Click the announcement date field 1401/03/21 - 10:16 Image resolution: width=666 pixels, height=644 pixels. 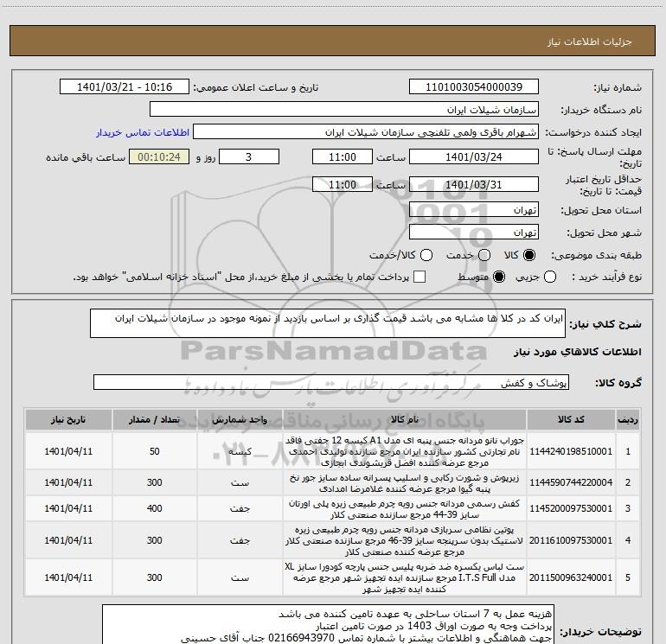[125, 86]
